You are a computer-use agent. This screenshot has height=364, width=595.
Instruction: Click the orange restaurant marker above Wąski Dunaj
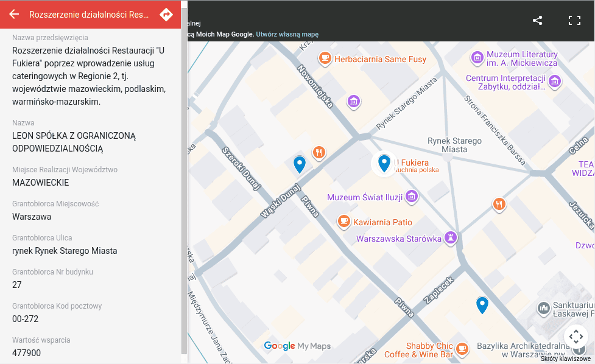319,152
